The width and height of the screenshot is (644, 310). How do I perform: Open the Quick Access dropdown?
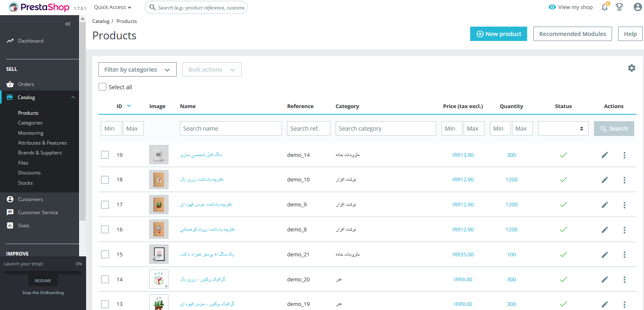click(x=113, y=7)
